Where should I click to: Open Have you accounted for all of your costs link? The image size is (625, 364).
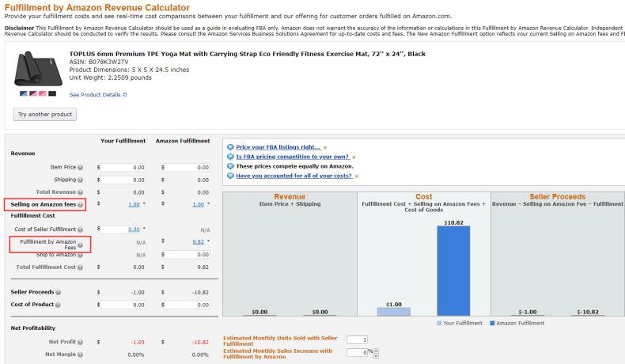pos(294,176)
